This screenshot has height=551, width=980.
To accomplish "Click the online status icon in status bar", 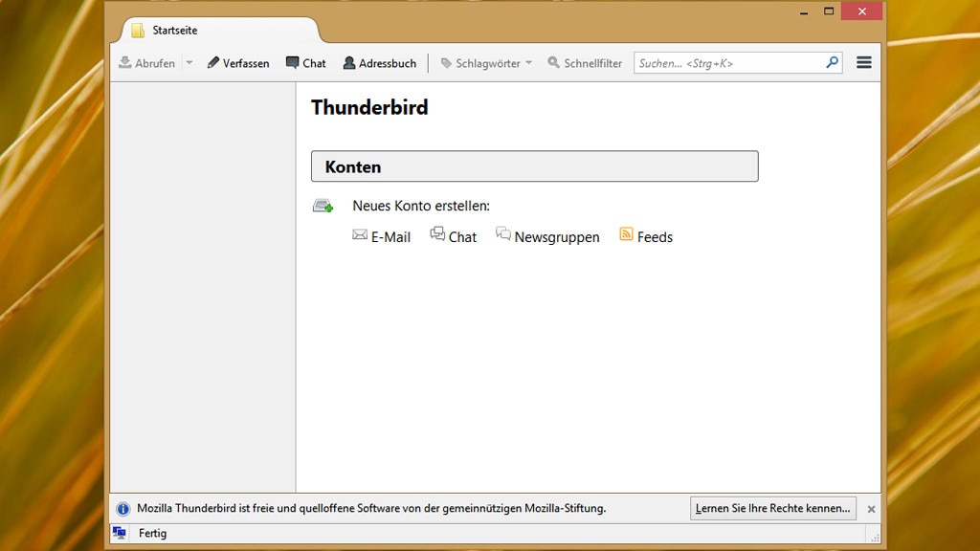I will point(120,533).
